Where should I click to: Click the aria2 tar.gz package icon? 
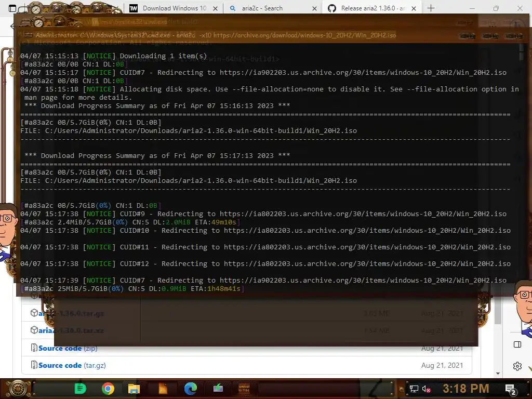[x=34, y=313]
